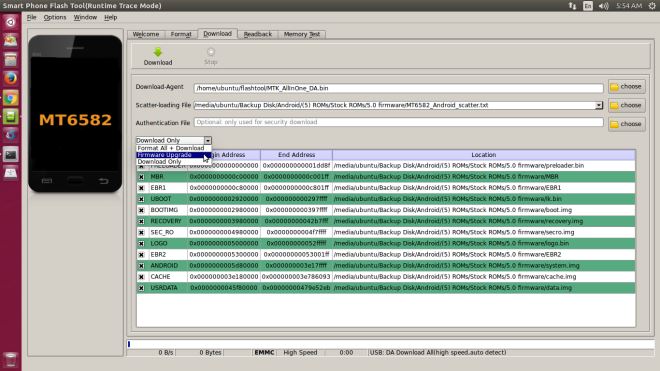Click begin address 0x0000000002980000
This screenshot has height=371, width=660.
(224, 210)
